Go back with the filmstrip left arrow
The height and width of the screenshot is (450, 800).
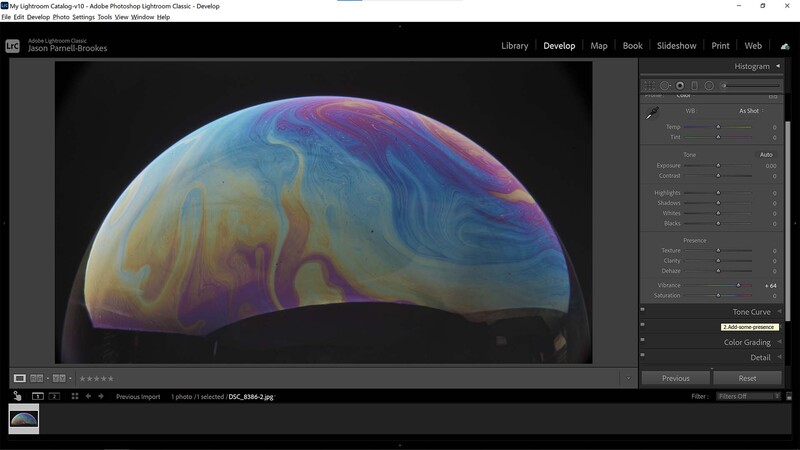pos(88,396)
